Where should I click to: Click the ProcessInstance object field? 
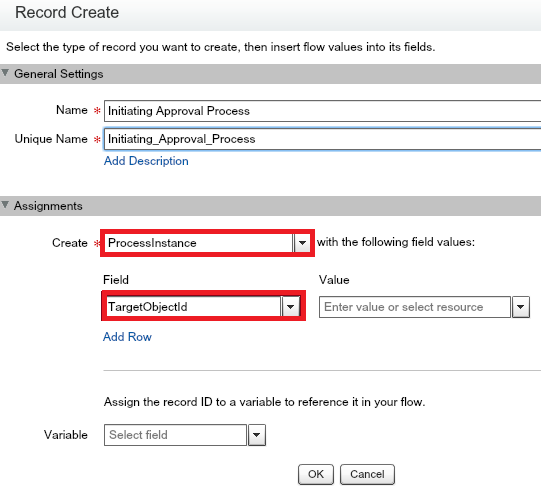tap(199, 243)
